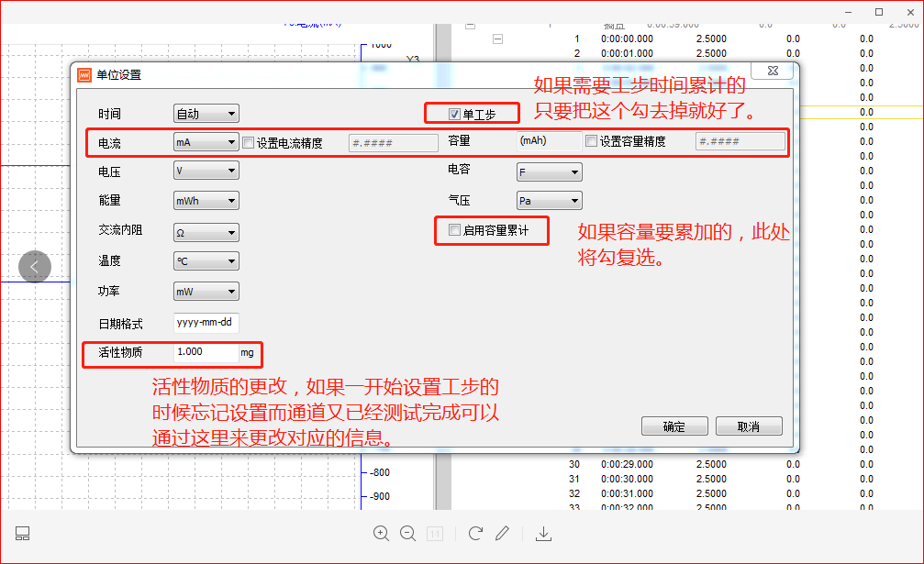The image size is (924, 564).
Task: Close the image viewer window
Action: pyautogui.click(x=910, y=12)
